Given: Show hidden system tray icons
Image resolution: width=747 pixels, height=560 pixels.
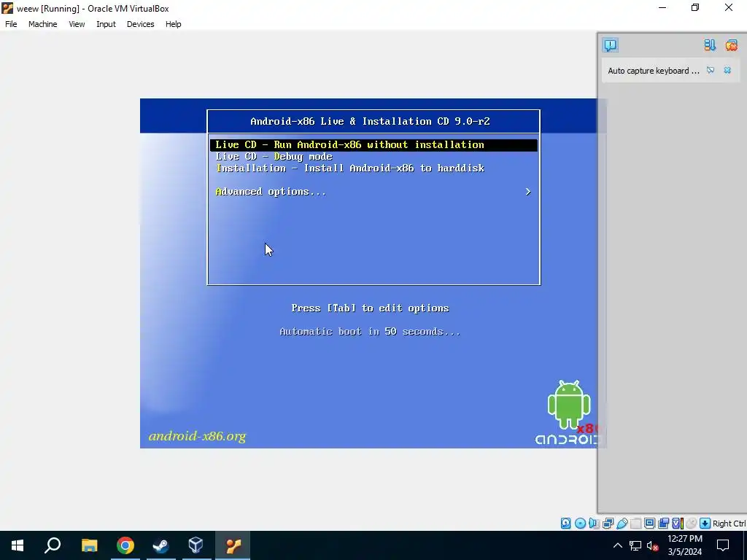Looking at the screenshot, I should point(617,545).
